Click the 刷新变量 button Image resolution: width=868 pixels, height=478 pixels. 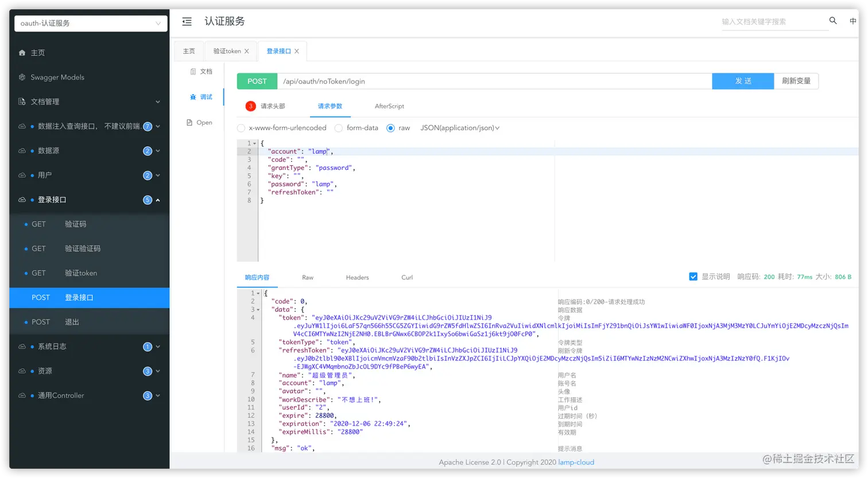coord(796,81)
